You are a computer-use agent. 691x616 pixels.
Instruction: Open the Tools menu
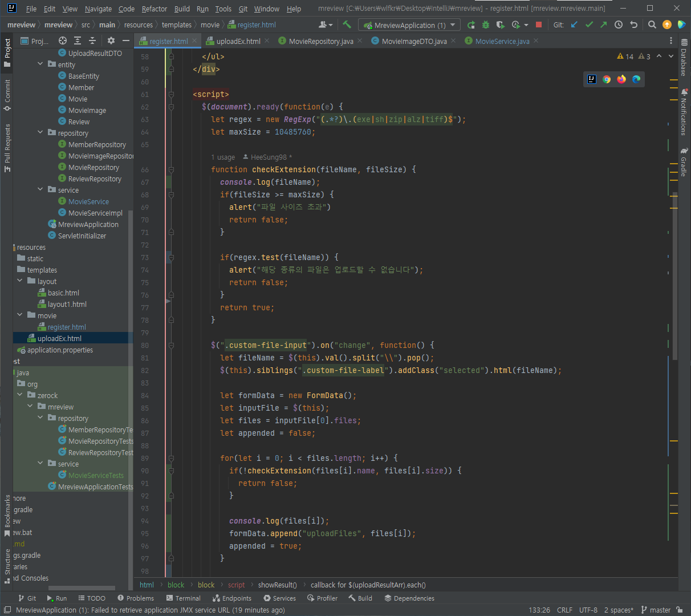coord(223,9)
